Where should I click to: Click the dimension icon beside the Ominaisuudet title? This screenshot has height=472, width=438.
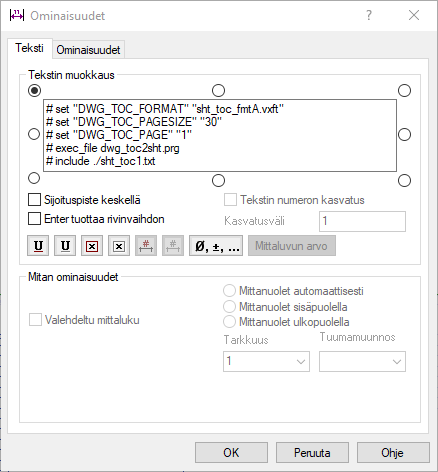point(17,15)
